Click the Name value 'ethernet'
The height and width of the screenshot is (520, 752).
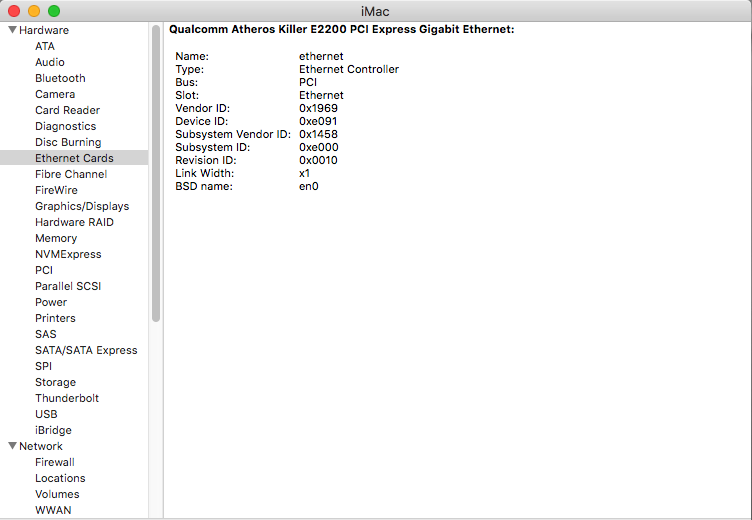pyautogui.click(x=321, y=56)
